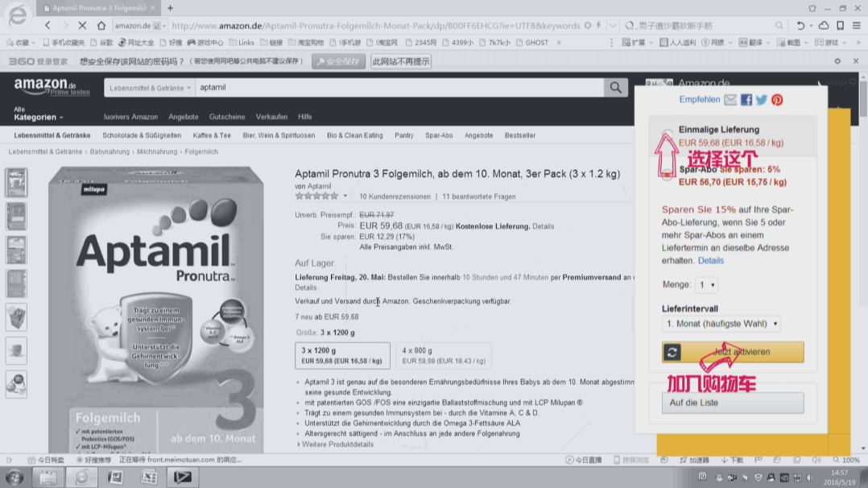Go to the browser home page icon
Screen dimensions: 868x488
pyautogui.click(x=101, y=26)
